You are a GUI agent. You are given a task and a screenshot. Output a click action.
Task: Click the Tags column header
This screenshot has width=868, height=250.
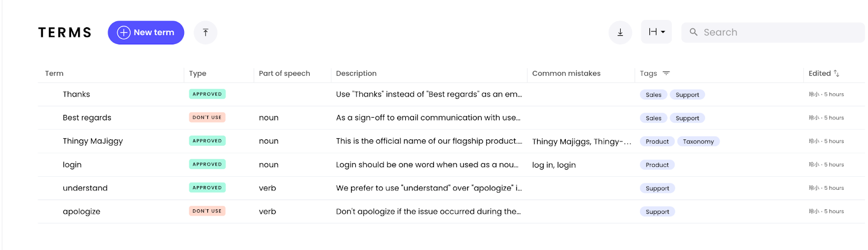coord(648,73)
